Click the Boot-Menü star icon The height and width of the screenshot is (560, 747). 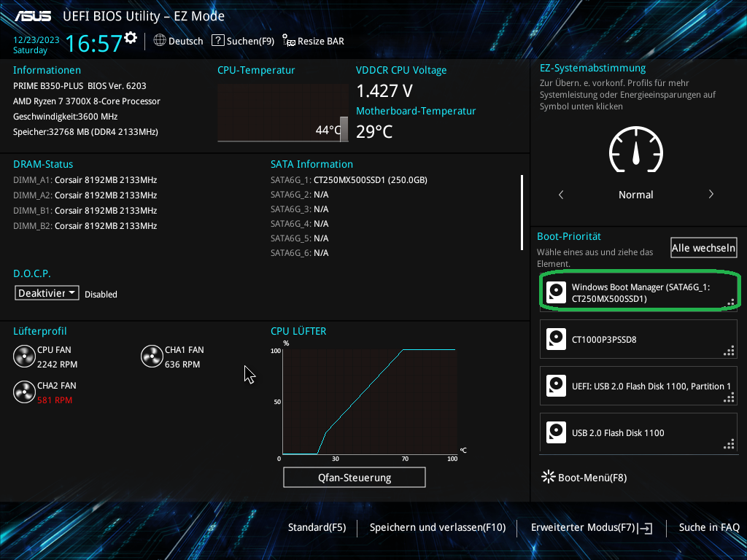coord(549,477)
